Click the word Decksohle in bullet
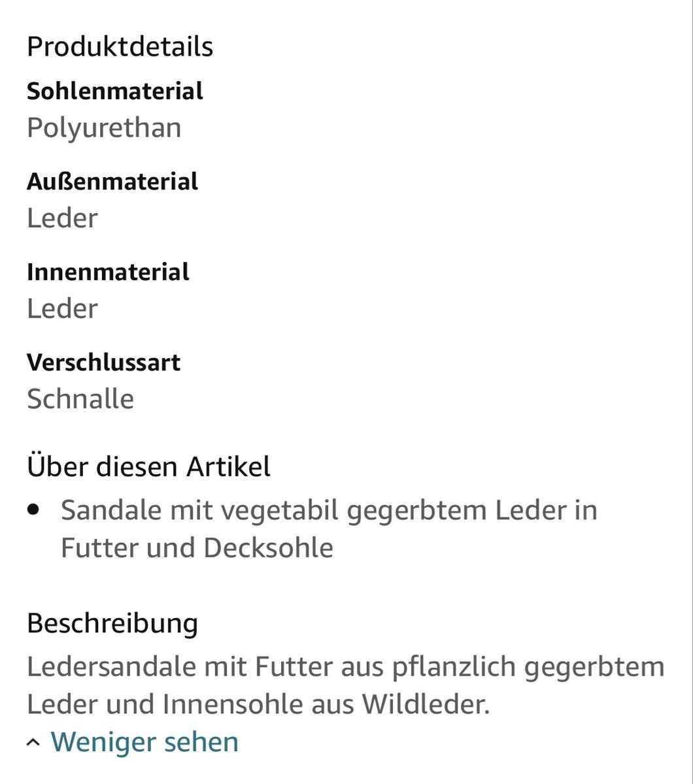The height and width of the screenshot is (784, 693). (x=269, y=547)
